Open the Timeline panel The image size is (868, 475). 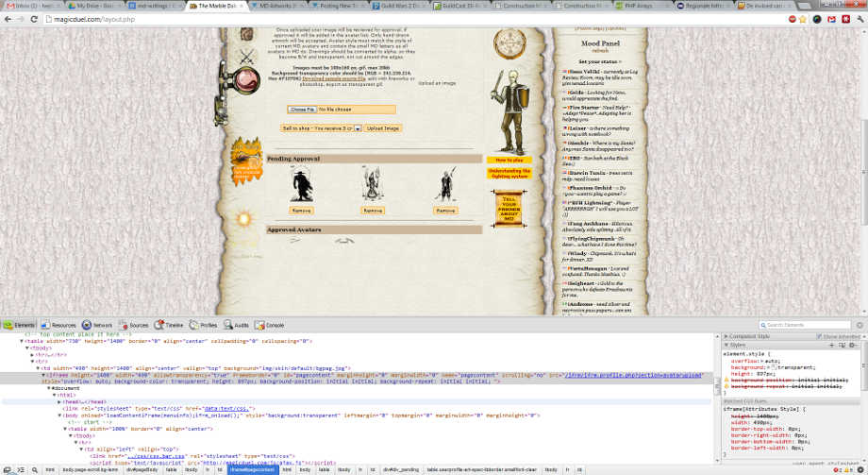coord(169,326)
